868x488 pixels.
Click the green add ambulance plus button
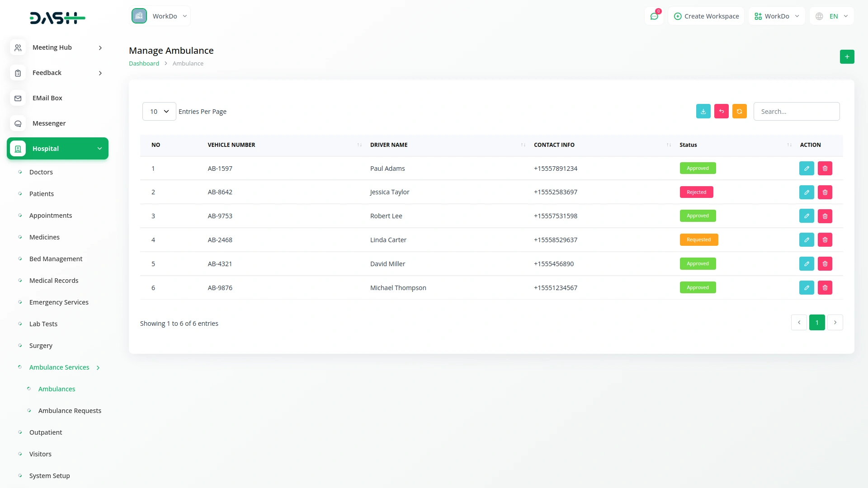[x=847, y=56]
